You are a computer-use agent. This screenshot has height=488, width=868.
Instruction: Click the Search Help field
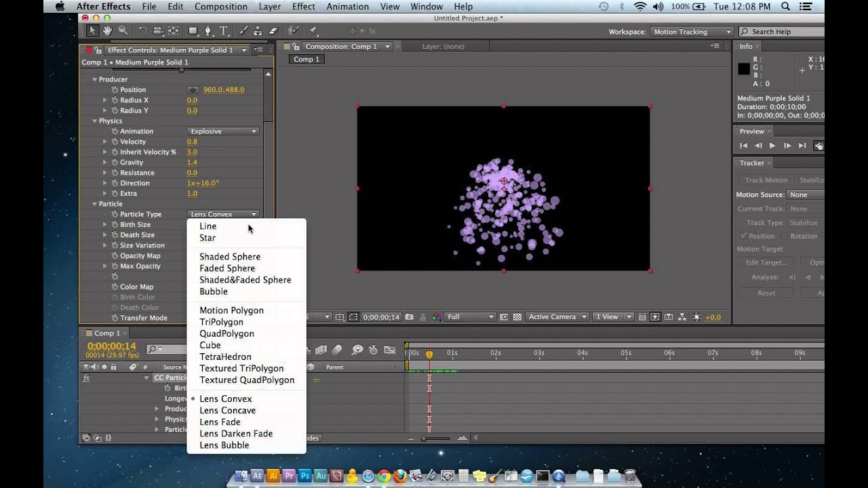tap(782, 32)
